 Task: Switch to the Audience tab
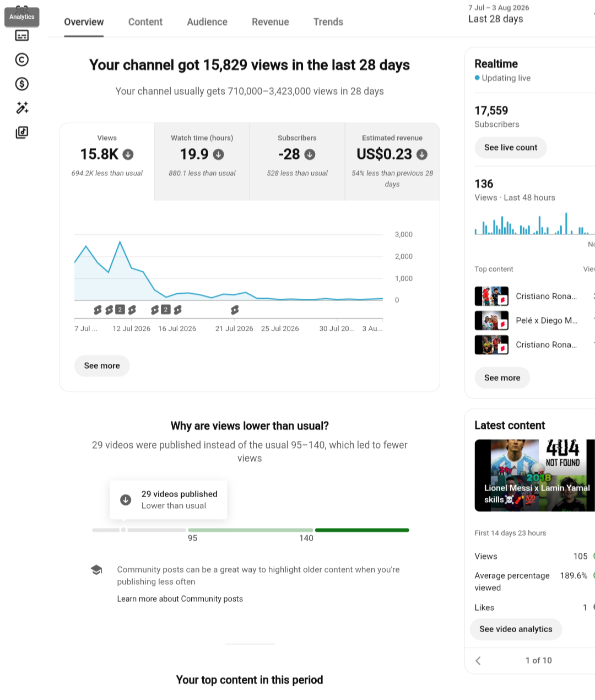click(x=207, y=22)
